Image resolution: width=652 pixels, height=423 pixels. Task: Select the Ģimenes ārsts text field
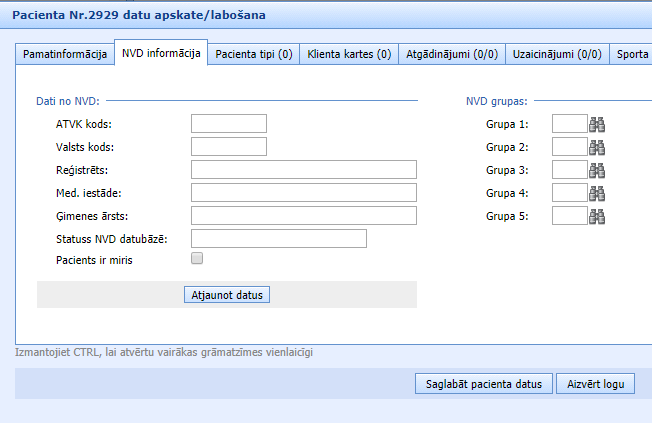(x=303, y=215)
